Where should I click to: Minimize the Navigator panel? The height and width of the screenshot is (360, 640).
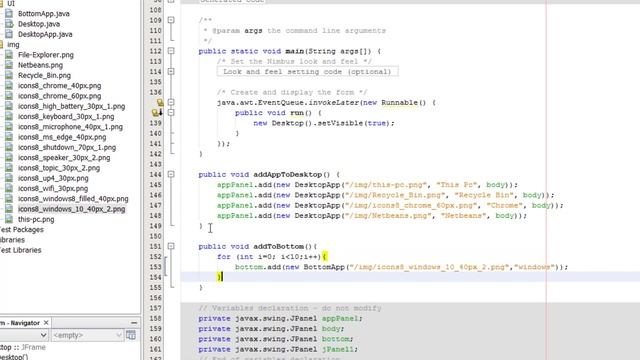click(134, 323)
